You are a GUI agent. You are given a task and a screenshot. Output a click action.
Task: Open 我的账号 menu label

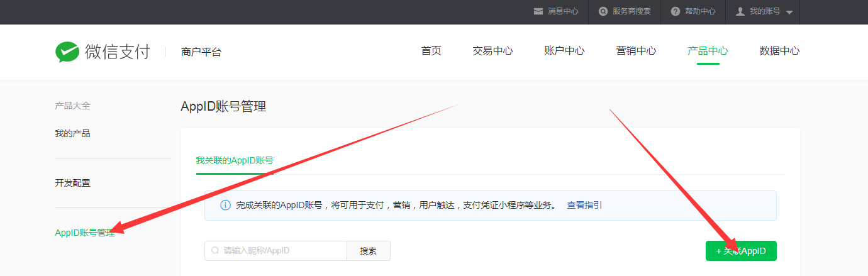(765, 11)
